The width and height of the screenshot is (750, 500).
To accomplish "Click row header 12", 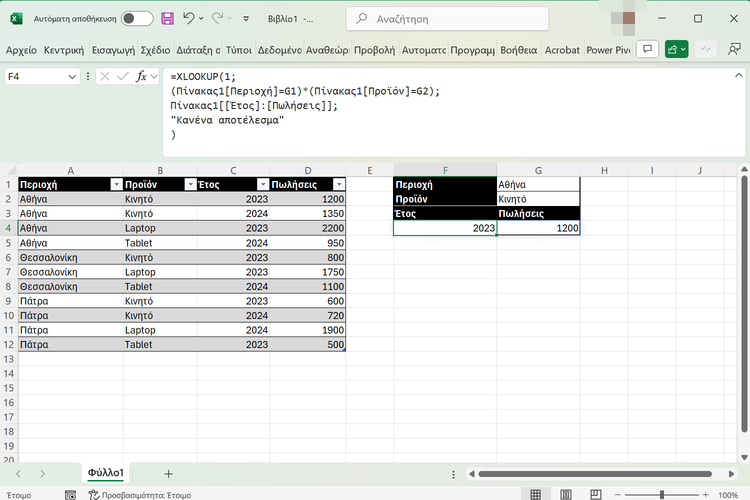I will pyautogui.click(x=9, y=344).
